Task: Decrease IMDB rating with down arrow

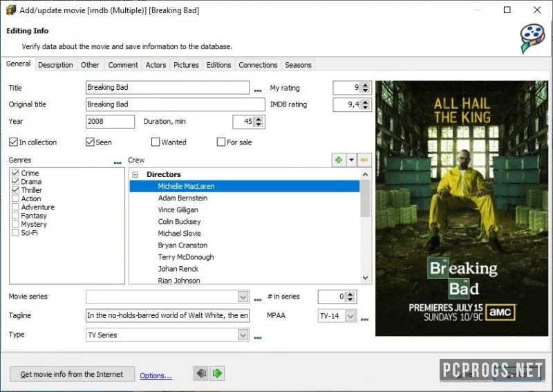Action: click(366, 107)
